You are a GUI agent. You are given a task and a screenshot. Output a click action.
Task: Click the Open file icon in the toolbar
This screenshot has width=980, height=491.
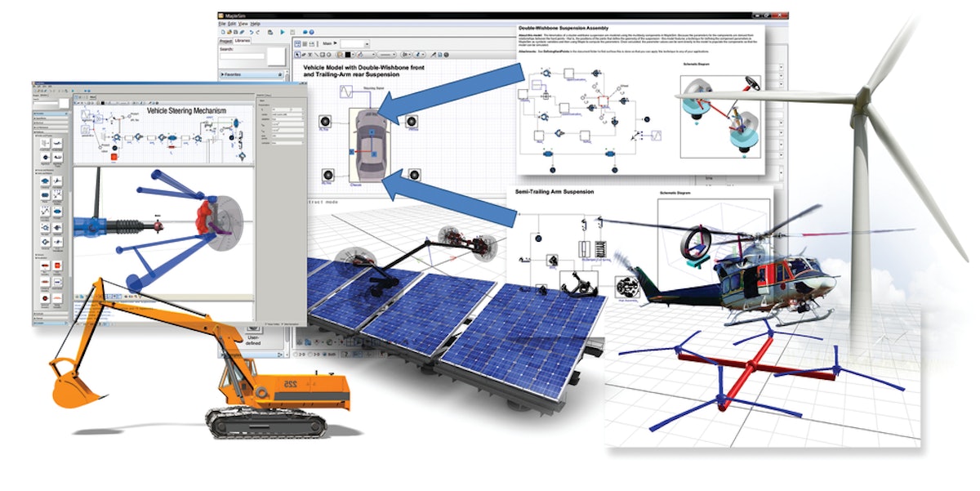[230, 32]
